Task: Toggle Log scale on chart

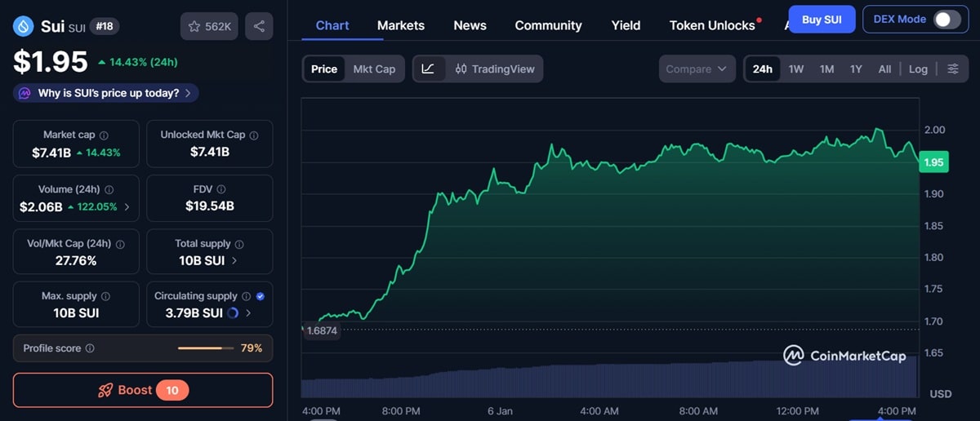Action: [918, 69]
